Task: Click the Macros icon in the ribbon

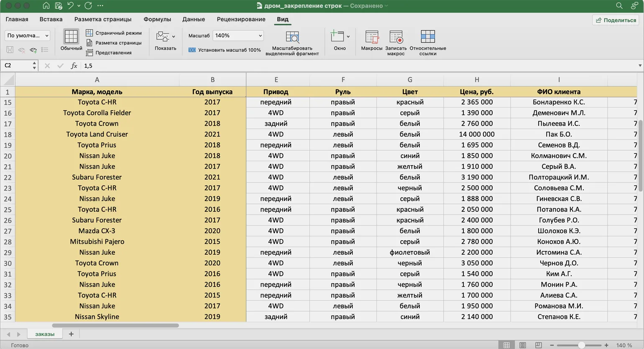Action: [371, 37]
